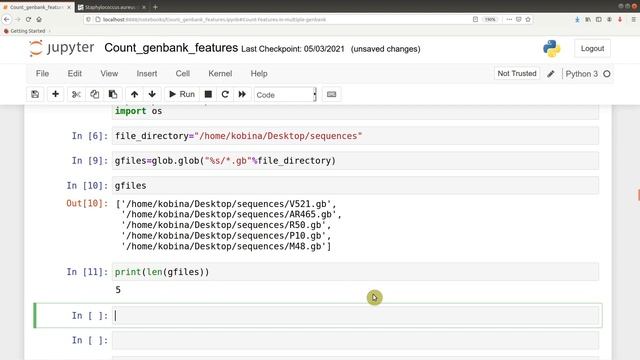Restart the kernel icon
The height and width of the screenshot is (360, 640).
(225, 94)
